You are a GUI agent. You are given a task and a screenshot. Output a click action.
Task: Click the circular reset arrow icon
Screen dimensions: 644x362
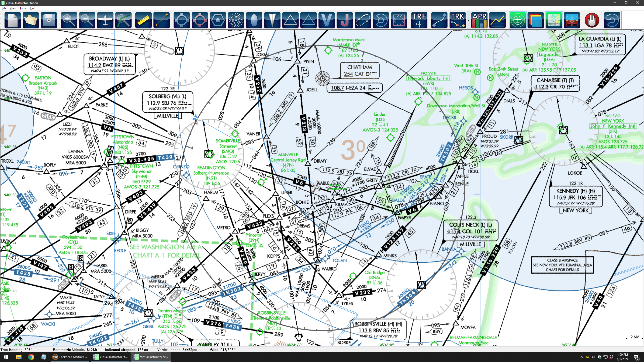(612, 20)
